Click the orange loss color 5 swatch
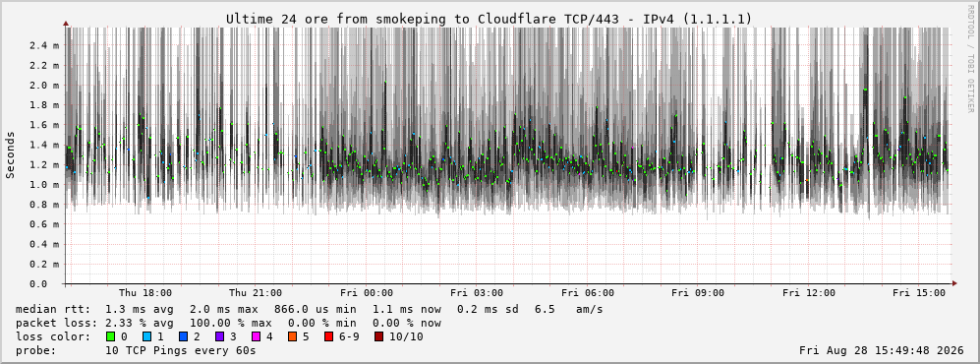980x364 pixels. point(292,337)
